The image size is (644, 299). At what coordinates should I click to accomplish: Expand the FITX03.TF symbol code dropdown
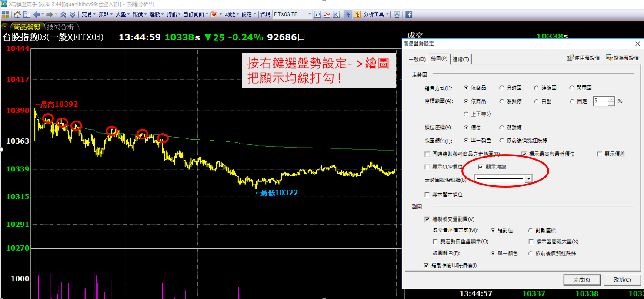coord(310,14)
